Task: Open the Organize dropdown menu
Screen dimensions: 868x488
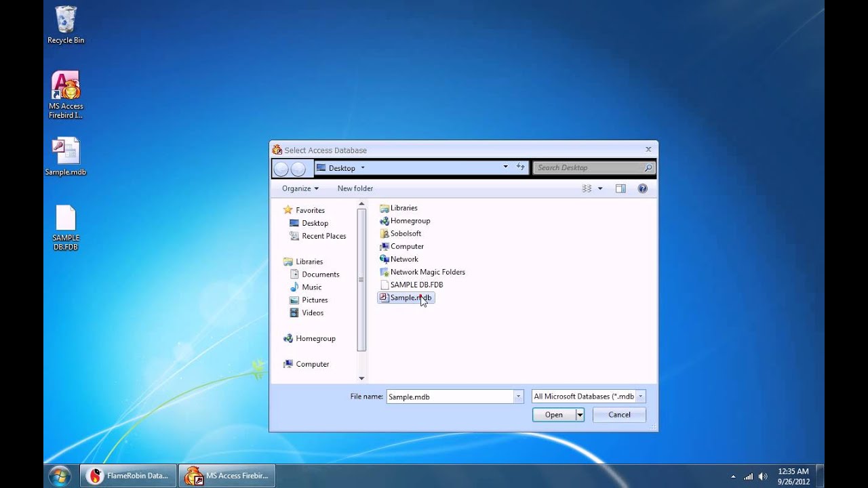Action: pyautogui.click(x=300, y=188)
